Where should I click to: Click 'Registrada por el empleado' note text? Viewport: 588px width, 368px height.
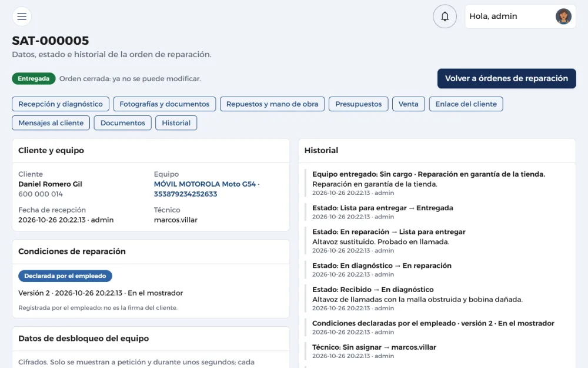tap(98, 307)
